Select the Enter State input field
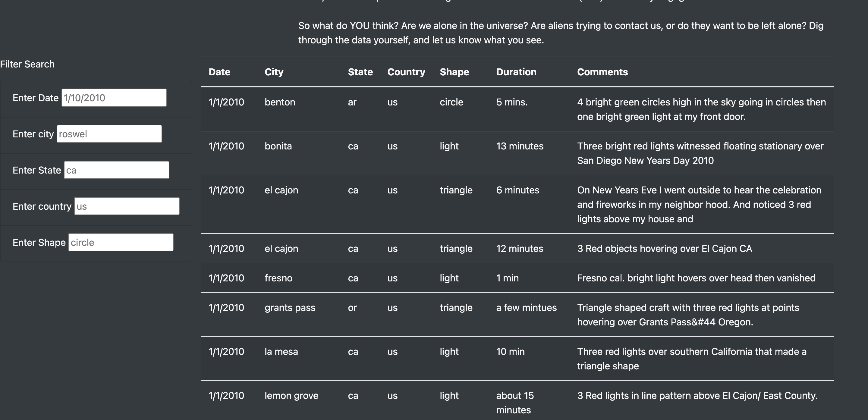Image resolution: width=868 pixels, height=420 pixels. coord(117,170)
